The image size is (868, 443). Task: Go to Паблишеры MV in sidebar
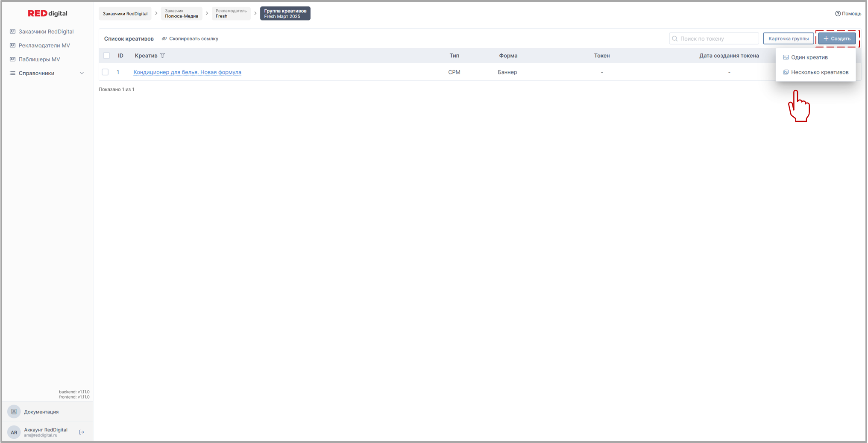(39, 59)
